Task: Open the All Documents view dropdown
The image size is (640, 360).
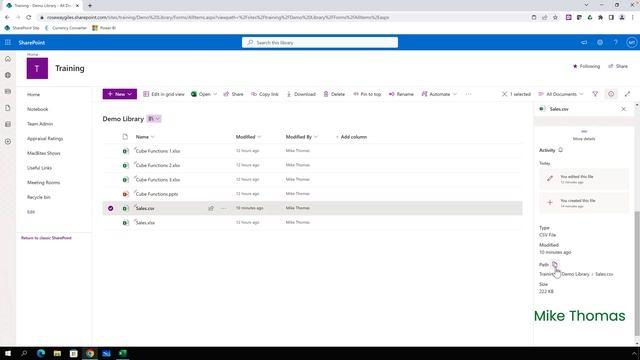Action: click(x=561, y=94)
